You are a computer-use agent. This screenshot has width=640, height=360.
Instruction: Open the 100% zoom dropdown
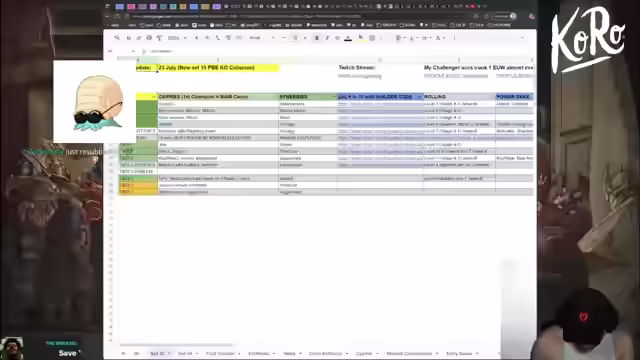177,38
